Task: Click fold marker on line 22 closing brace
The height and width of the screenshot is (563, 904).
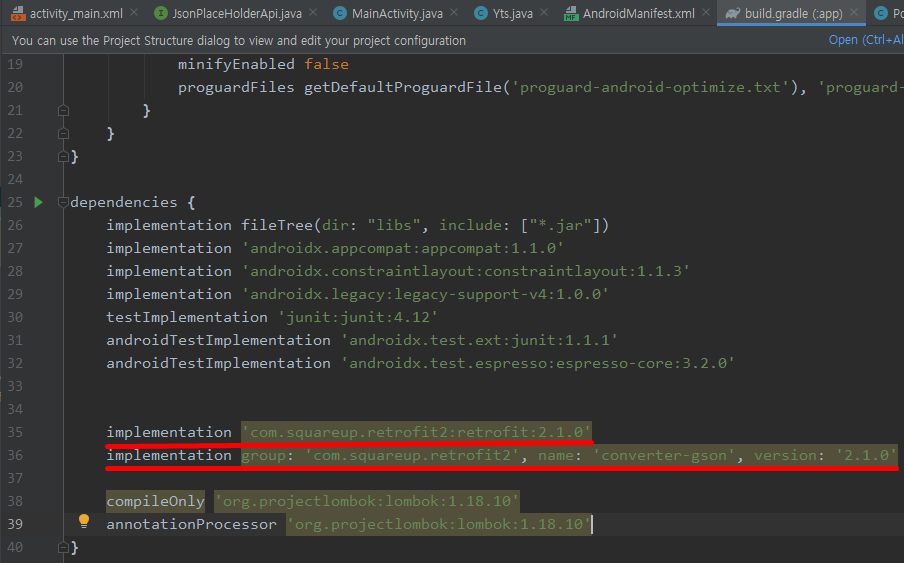Action: click(63, 133)
